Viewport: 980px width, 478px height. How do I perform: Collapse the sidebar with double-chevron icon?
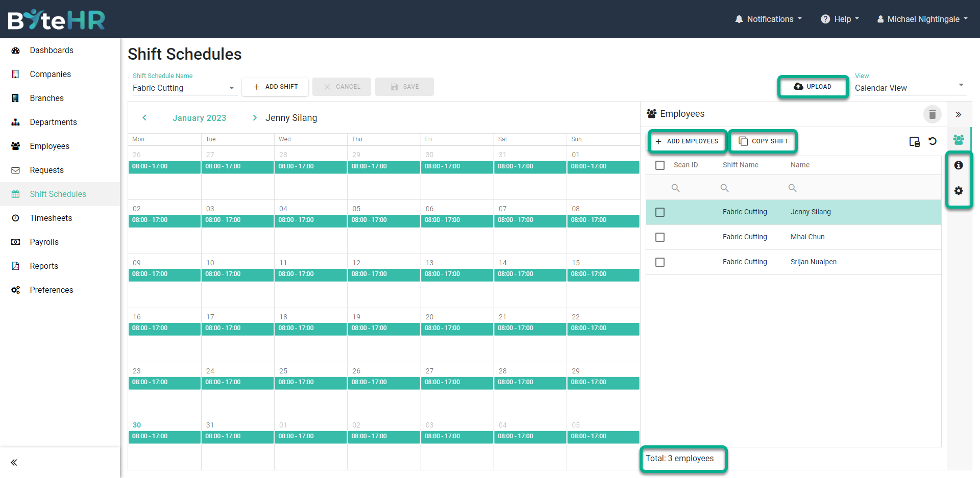[14, 463]
